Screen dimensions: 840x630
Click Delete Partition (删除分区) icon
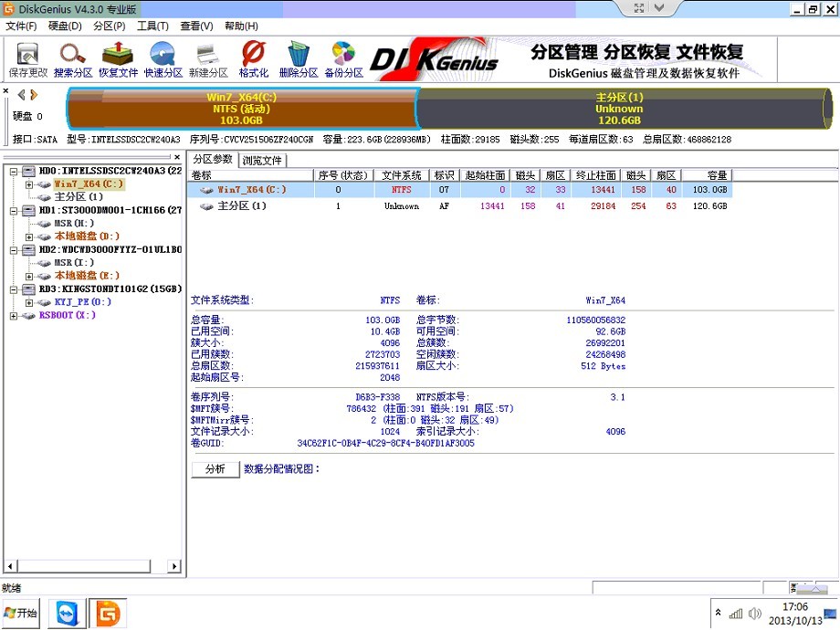[x=299, y=60]
